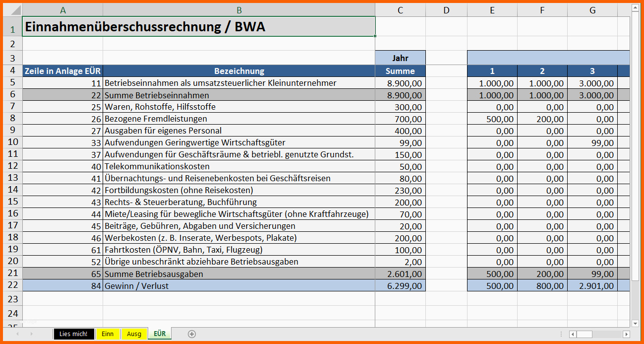Click the select-all corner of the grid
The width and height of the screenshot is (644, 344).
pos(12,9)
